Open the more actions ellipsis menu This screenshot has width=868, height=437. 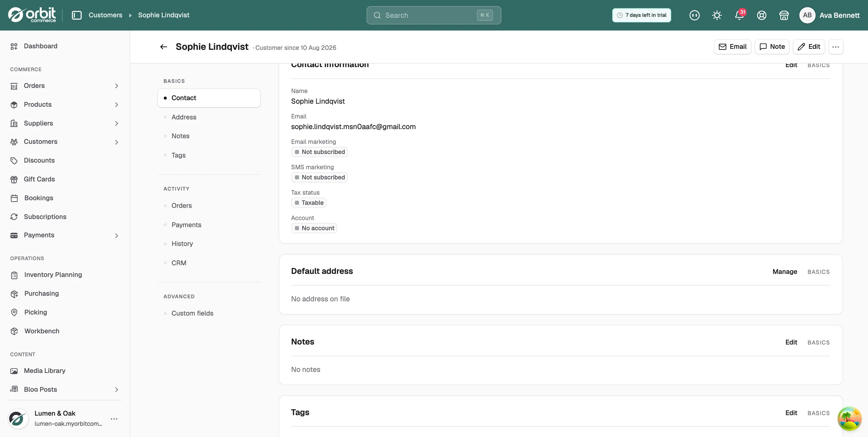click(835, 47)
